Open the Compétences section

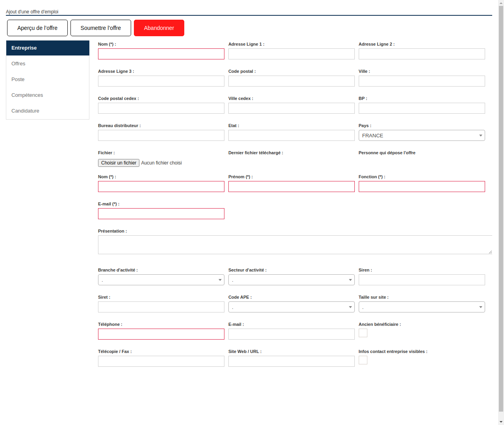click(27, 95)
